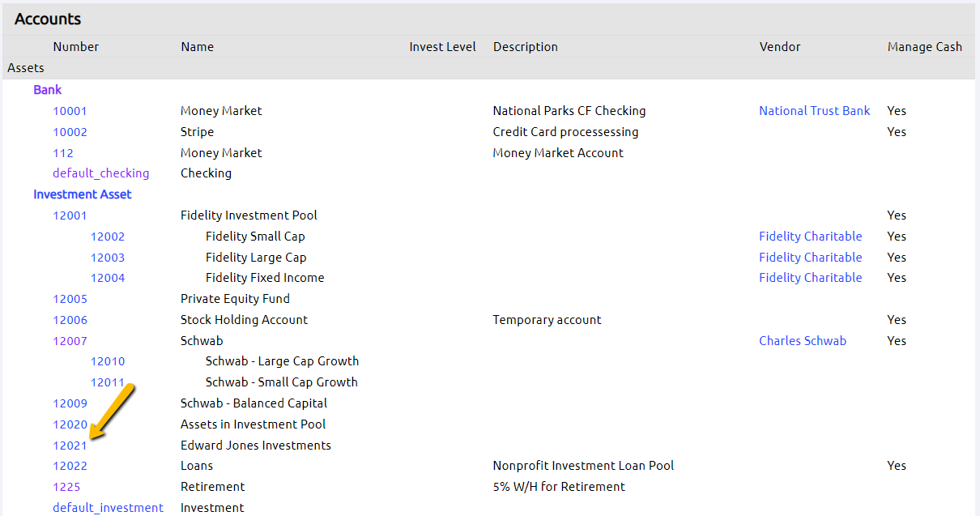Open account number 12020
980x516 pixels.
[x=70, y=424]
